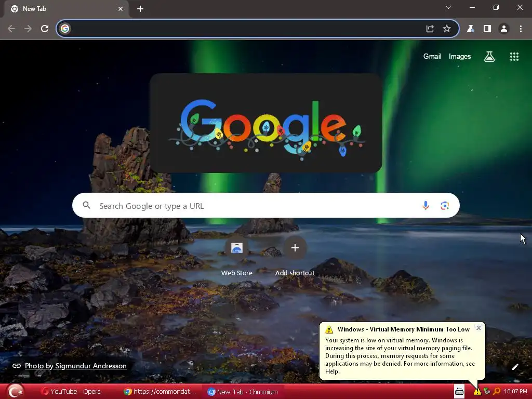The height and width of the screenshot is (399, 532).
Task: Click the Start button with flag icon
Action: pyautogui.click(x=16, y=392)
